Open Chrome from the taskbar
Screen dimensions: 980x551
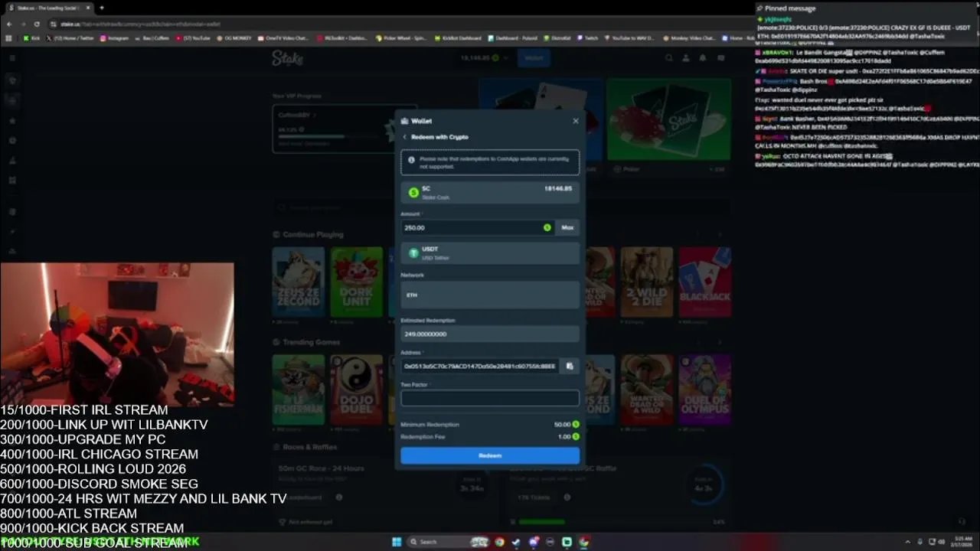(499, 542)
